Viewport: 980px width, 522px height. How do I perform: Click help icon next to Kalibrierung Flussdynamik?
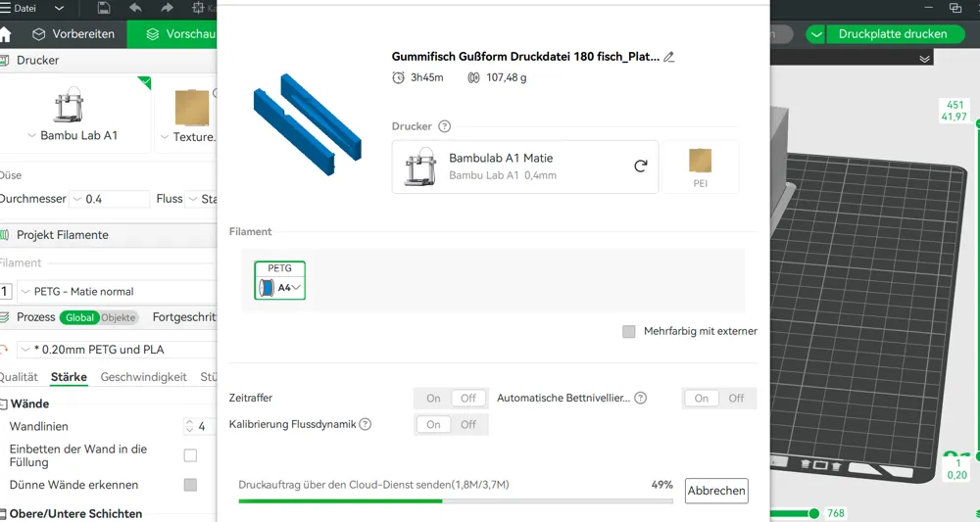366,424
